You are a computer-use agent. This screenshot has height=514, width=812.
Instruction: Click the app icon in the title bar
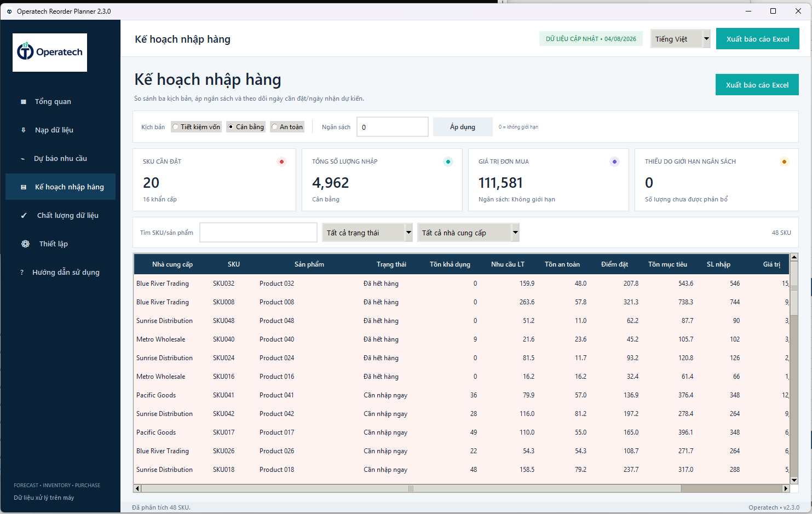[x=9, y=11]
